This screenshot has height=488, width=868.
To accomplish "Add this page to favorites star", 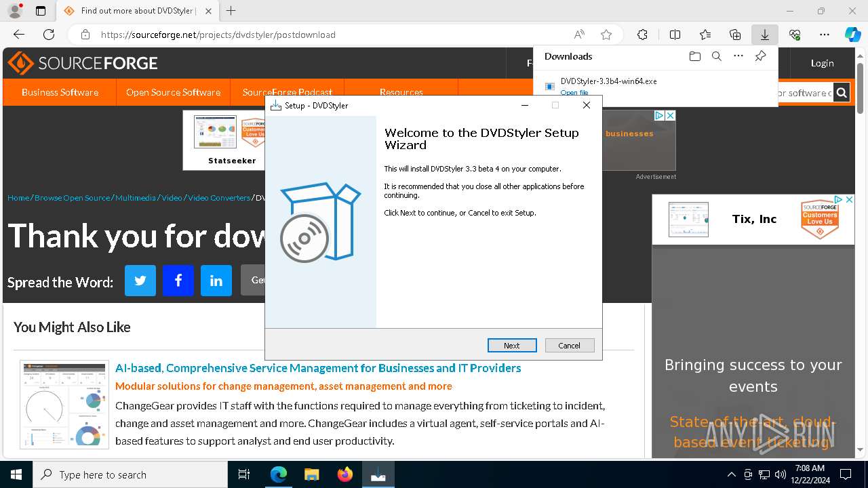I will pos(606,35).
